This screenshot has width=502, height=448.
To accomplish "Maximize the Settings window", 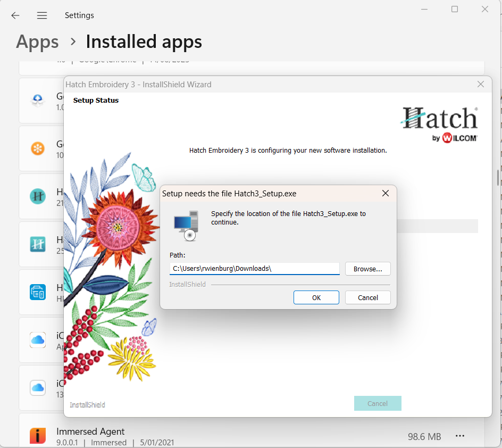I will coord(455,9).
